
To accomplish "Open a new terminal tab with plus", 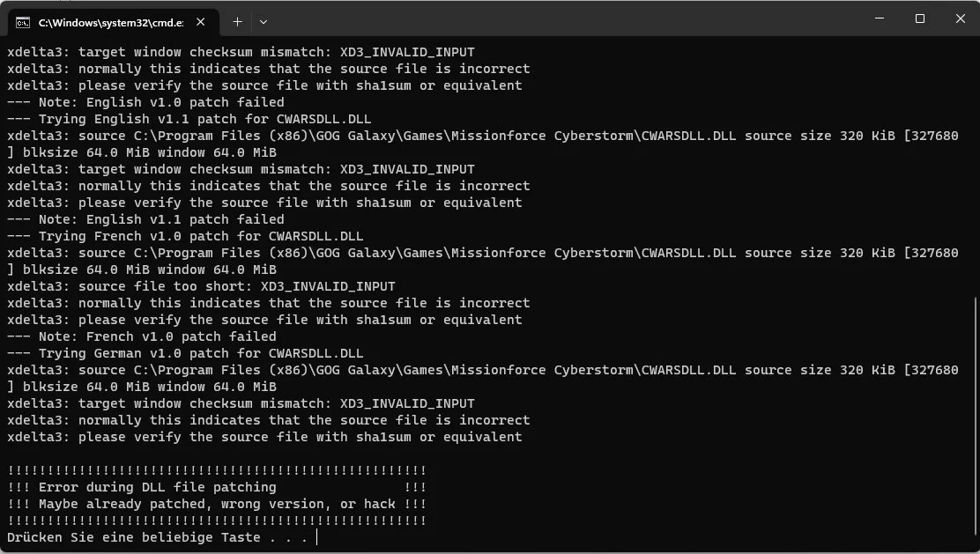I will pos(237,22).
